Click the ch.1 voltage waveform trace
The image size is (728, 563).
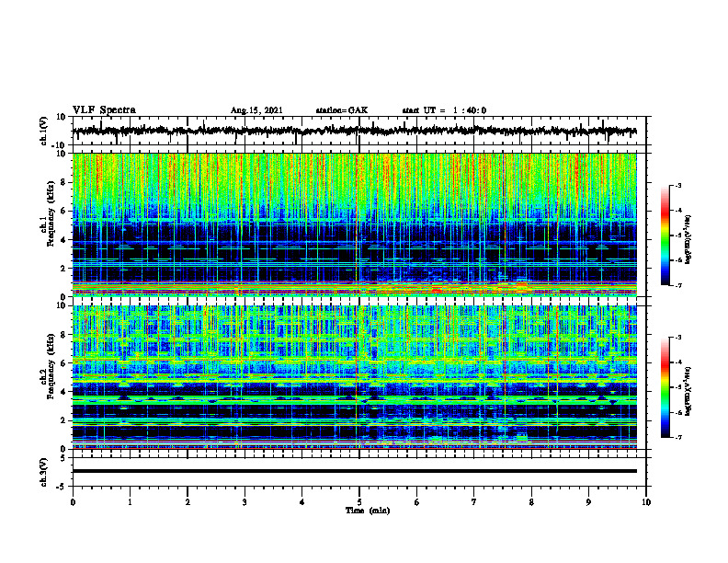pos(354,131)
